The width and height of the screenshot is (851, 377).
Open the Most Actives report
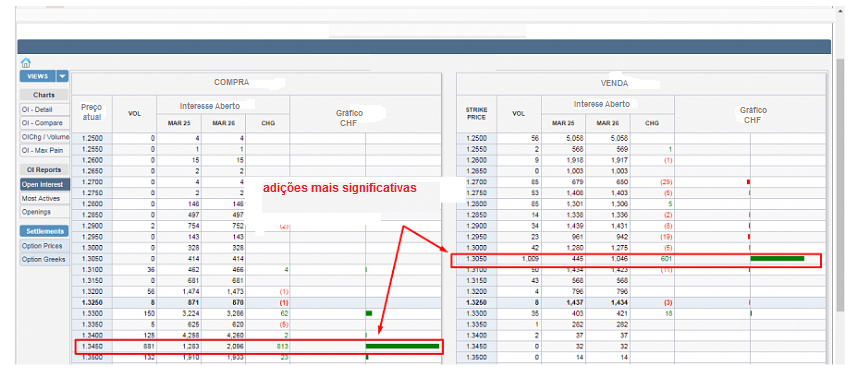45,198
